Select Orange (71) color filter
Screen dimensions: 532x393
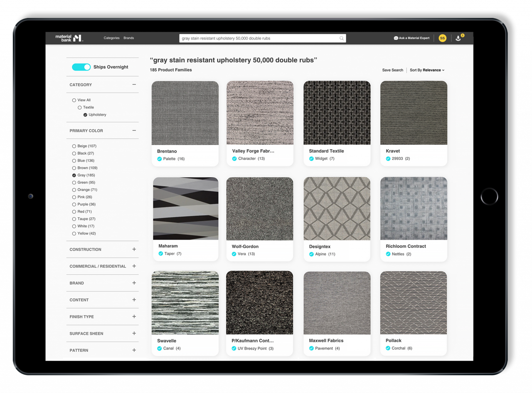click(x=74, y=190)
